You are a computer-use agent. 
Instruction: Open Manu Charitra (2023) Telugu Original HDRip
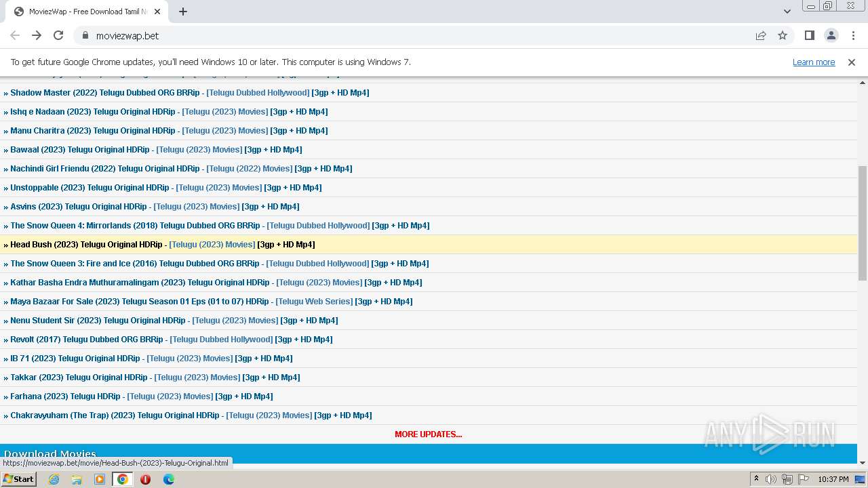click(x=93, y=131)
